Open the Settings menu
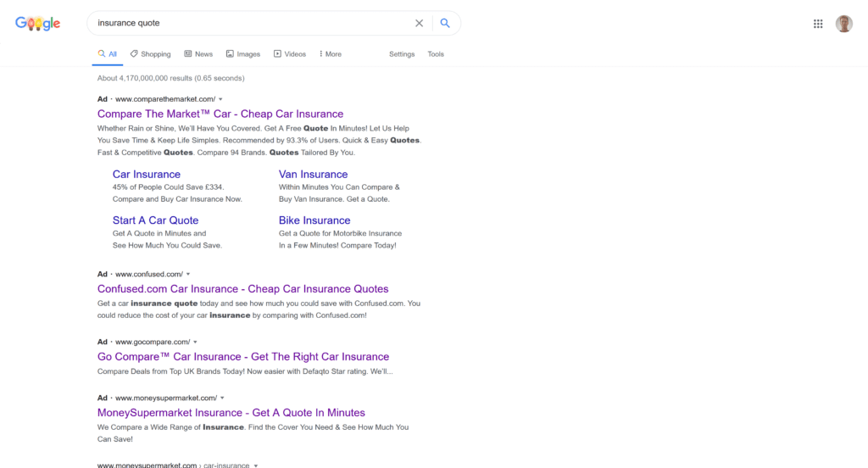This screenshot has height=468, width=868. (402, 54)
